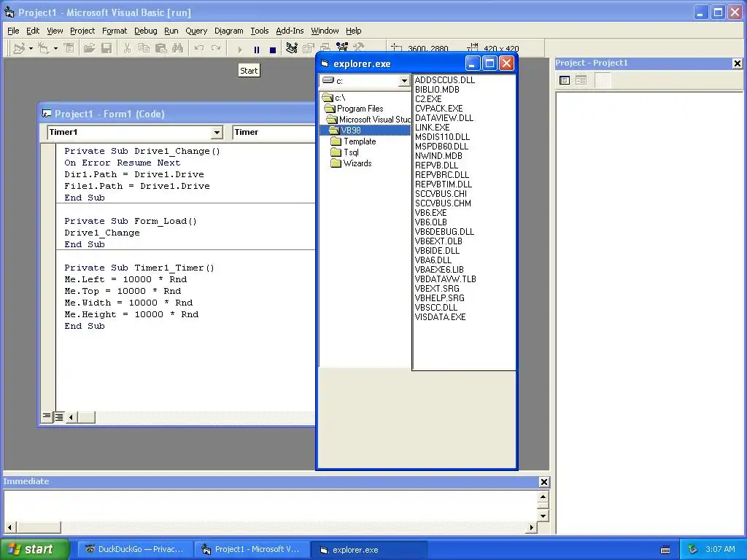This screenshot has height=560, width=747.
Task: Open the View menu
Action: (55, 31)
